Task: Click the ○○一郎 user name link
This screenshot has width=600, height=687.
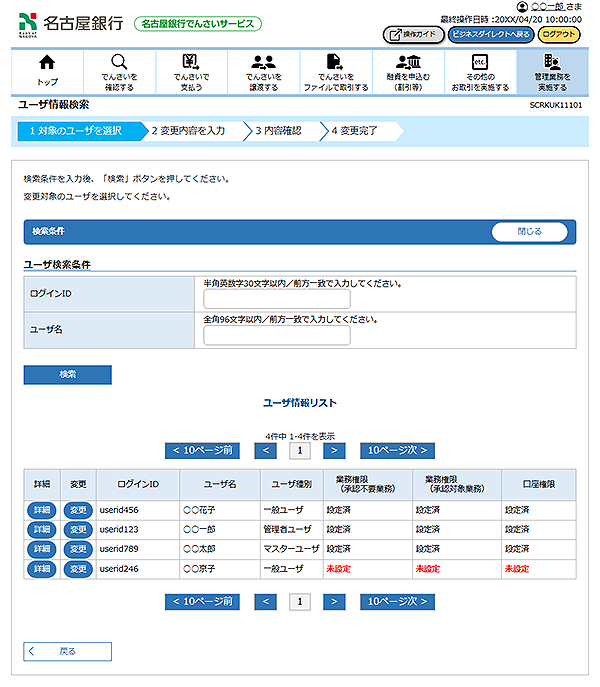Action: 547,7
